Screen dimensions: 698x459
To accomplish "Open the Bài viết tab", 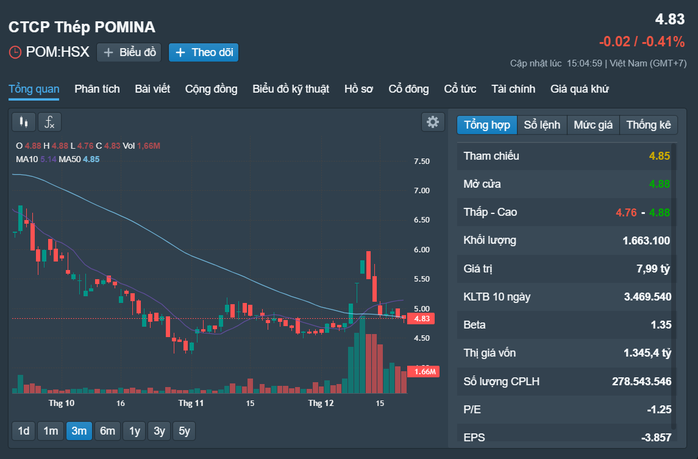I will coord(152,89).
